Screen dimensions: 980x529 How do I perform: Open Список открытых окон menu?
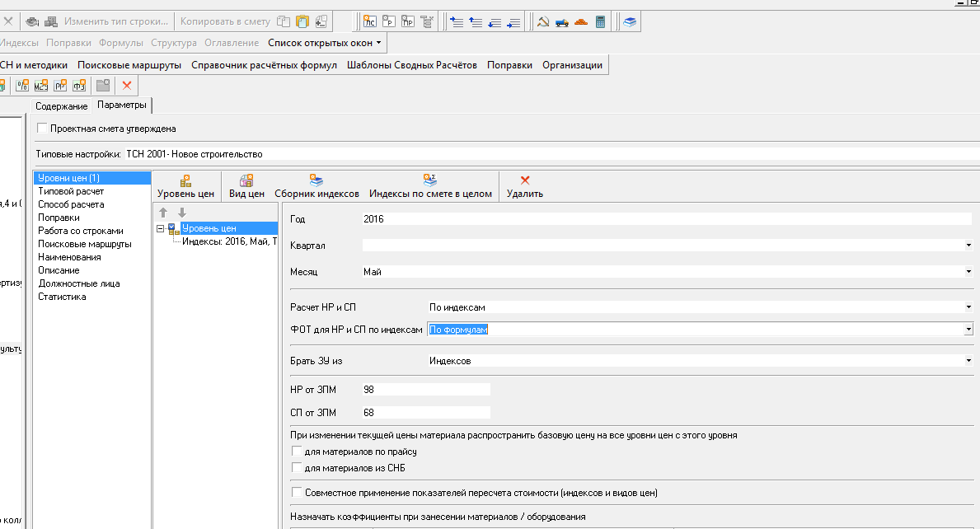click(x=324, y=43)
